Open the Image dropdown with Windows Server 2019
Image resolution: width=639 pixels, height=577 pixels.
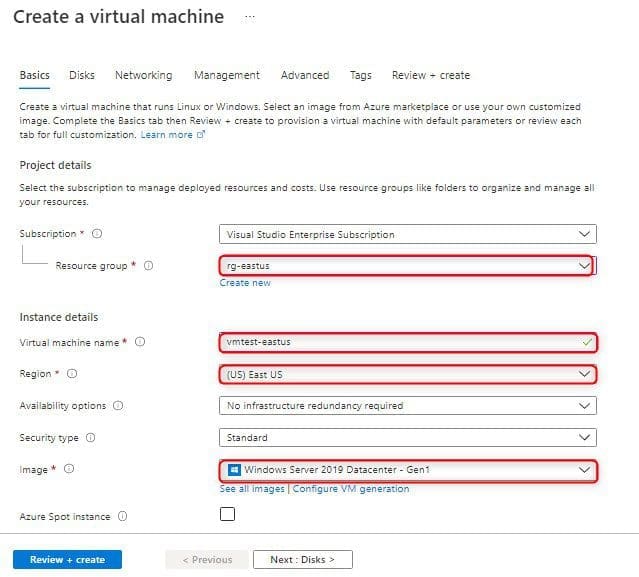coord(408,471)
